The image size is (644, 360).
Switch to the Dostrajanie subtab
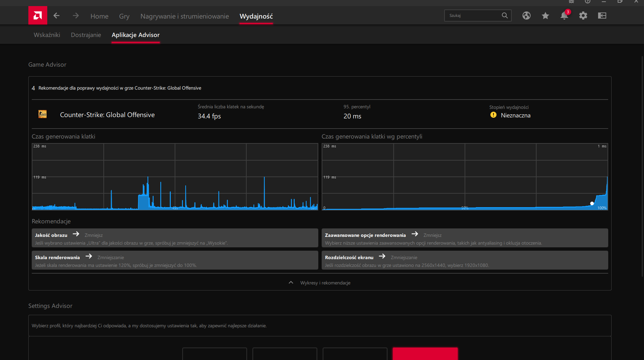86,35
